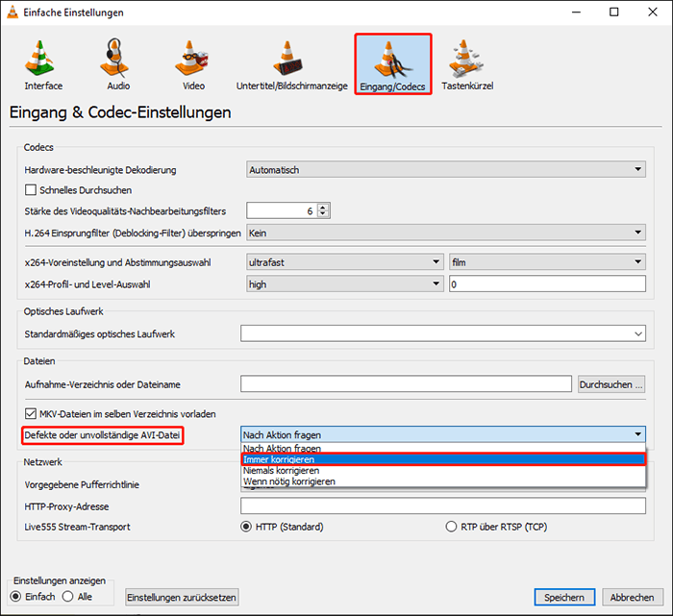This screenshot has width=673, height=616.
Task: Open Hardware-beschleunigte Dekodierung dropdown
Action: (446, 170)
